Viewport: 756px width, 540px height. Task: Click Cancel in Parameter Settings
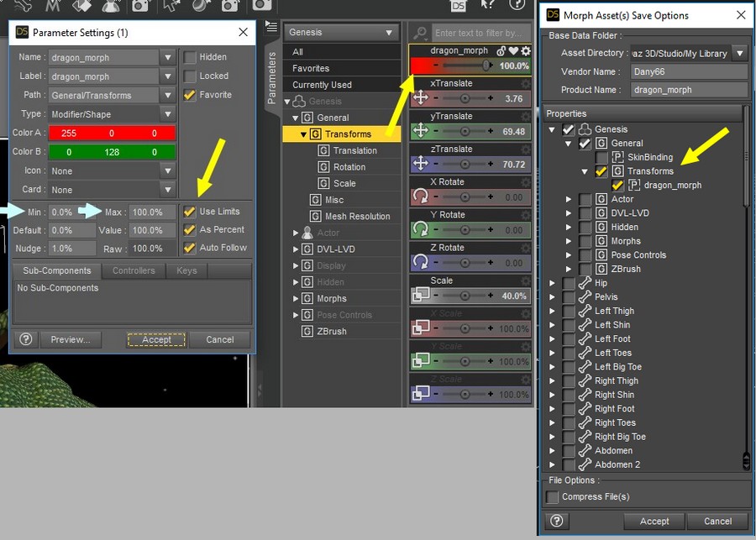[x=220, y=339]
